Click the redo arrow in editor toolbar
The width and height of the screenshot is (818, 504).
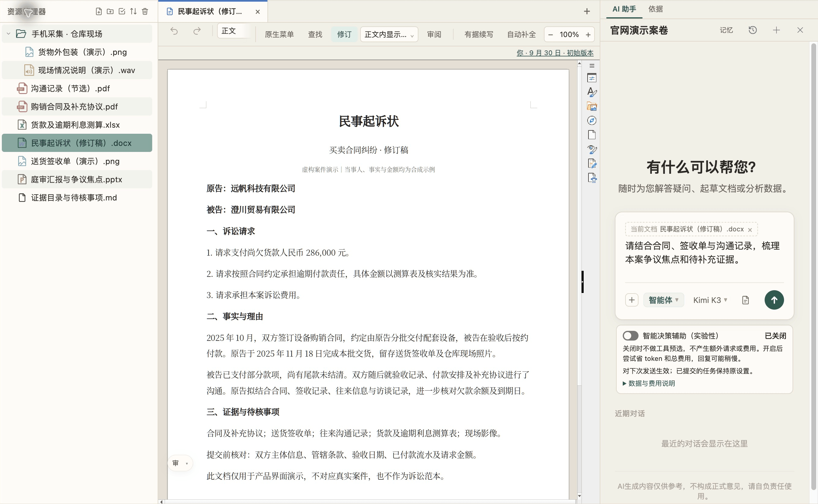click(x=197, y=31)
